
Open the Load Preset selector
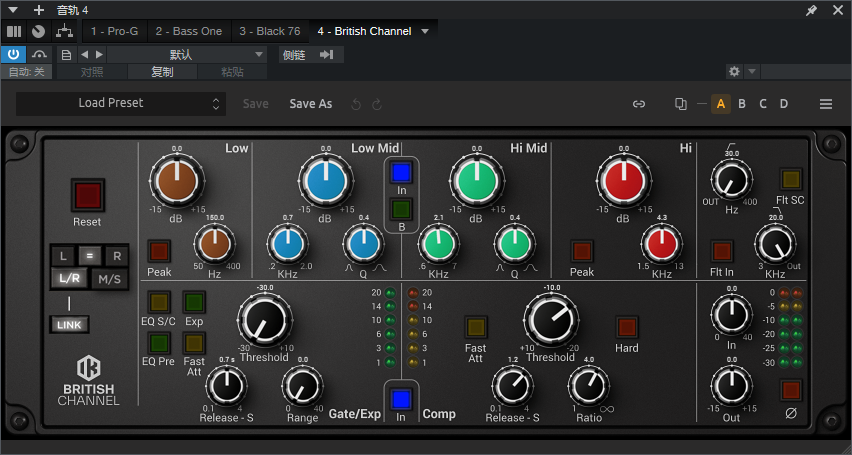coord(121,103)
